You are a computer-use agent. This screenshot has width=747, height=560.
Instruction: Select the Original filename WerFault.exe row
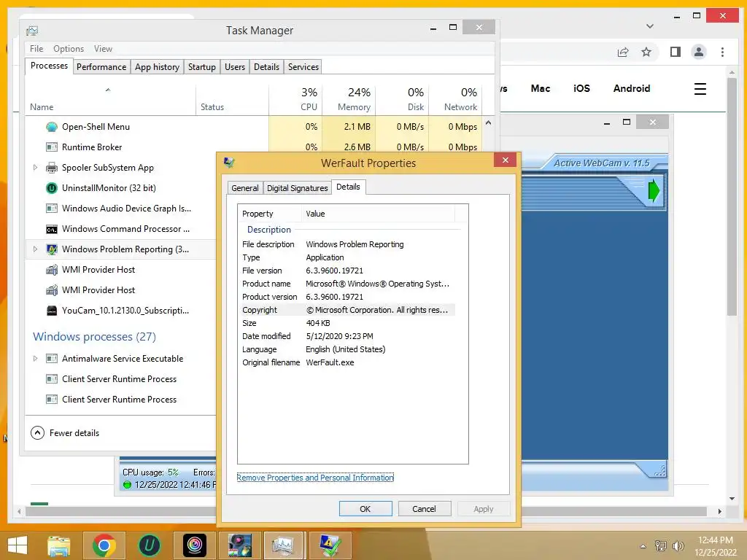pyautogui.click(x=347, y=362)
